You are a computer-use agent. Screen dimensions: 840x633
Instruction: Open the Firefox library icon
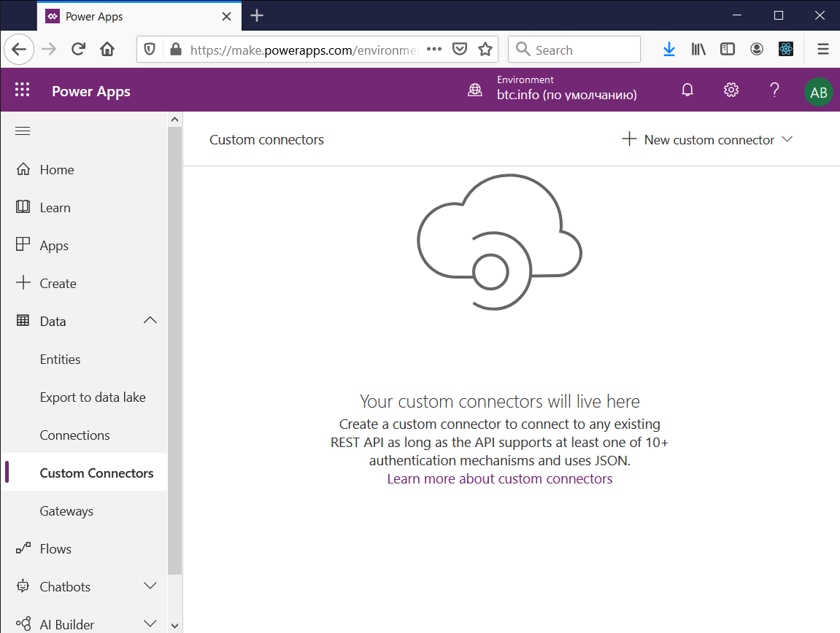tap(698, 50)
